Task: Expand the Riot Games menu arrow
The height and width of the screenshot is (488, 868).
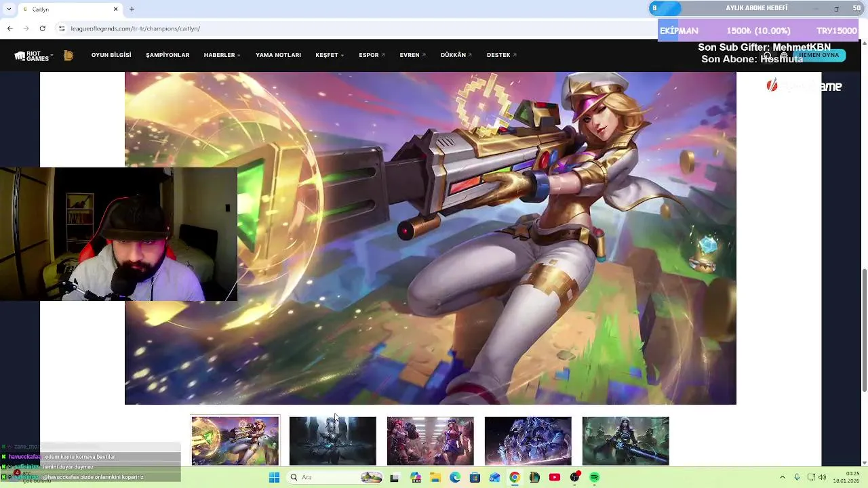Action: (x=52, y=56)
